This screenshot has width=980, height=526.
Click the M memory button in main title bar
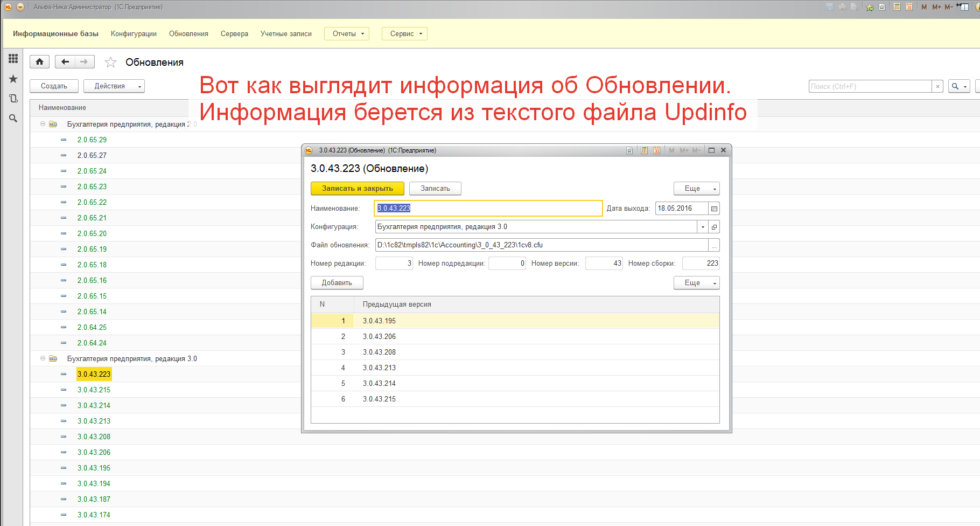tap(925, 7)
